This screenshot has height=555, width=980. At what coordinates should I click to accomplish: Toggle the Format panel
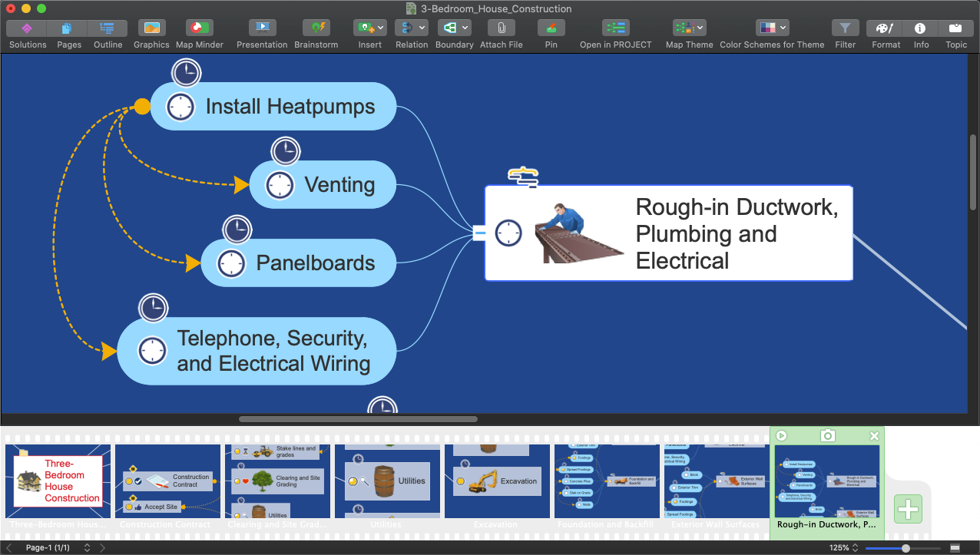pos(886,28)
